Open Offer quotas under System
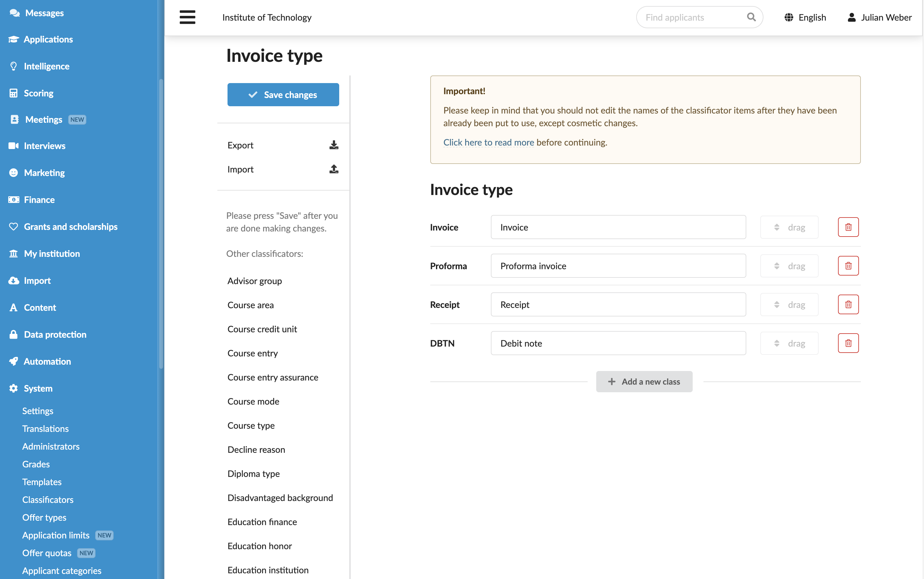Image resolution: width=924 pixels, height=579 pixels. [47, 553]
